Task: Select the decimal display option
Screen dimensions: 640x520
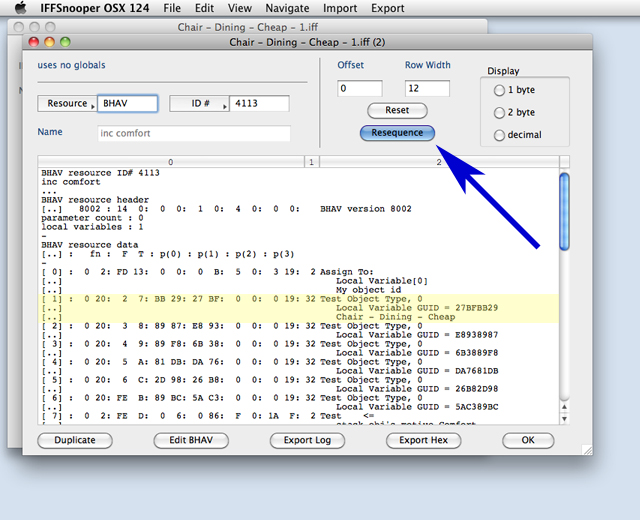Action: 500,134
